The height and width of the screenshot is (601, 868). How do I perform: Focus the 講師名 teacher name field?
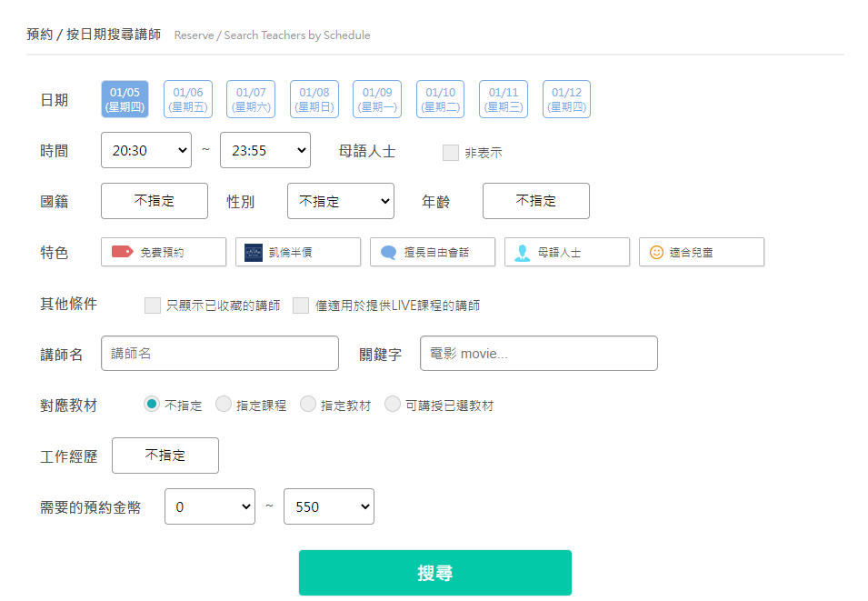pos(220,354)
